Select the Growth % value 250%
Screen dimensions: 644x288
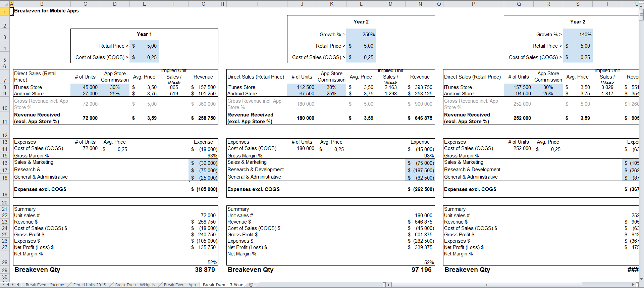pyautogui.click(x=361, y=35)
